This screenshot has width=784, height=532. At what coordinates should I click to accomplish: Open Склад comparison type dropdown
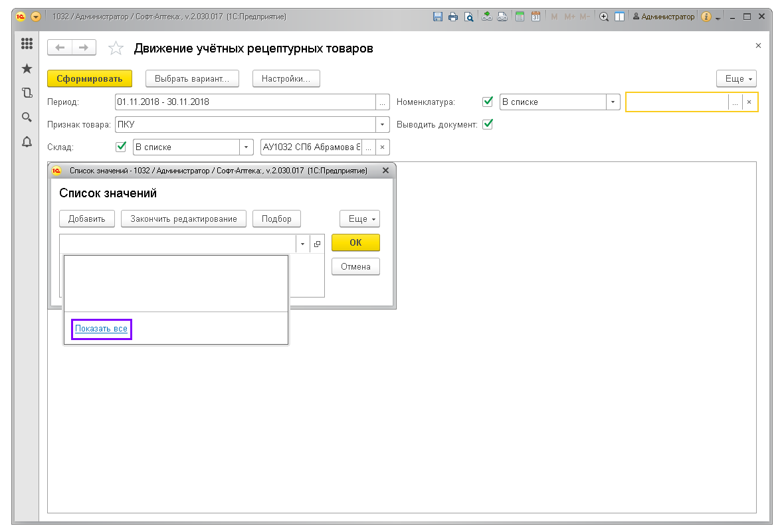coord(246,147)
